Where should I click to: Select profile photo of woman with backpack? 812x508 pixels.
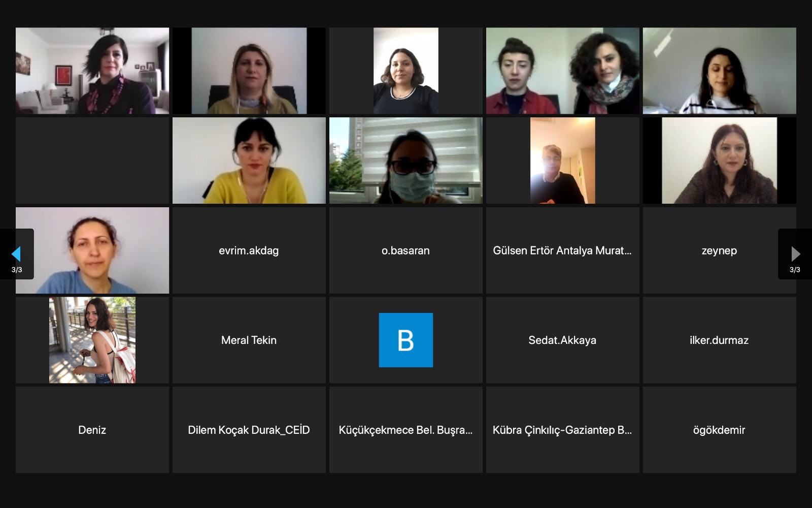92,340
